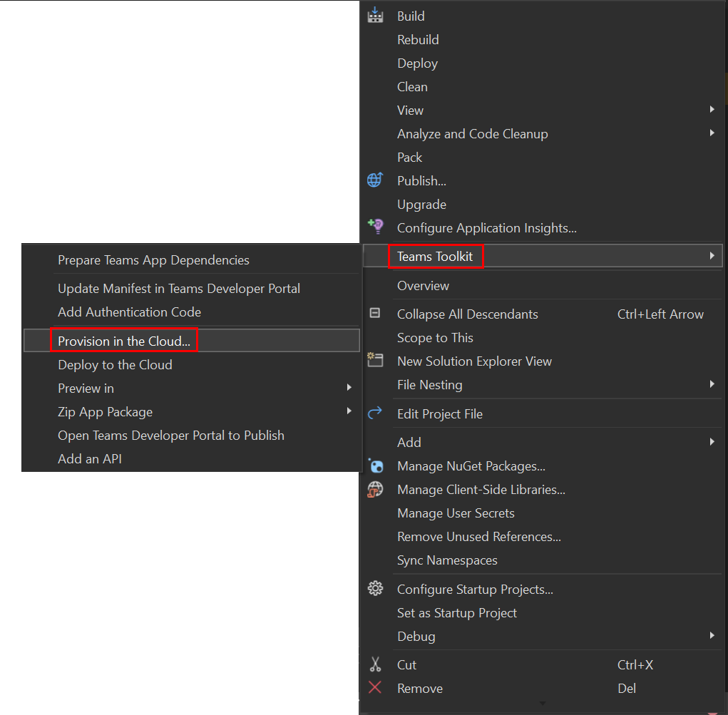The width and height of the screenshot is (728, 715).
Task: Click the Configure Startup Projects gear icon
Action: coord(376,588)
